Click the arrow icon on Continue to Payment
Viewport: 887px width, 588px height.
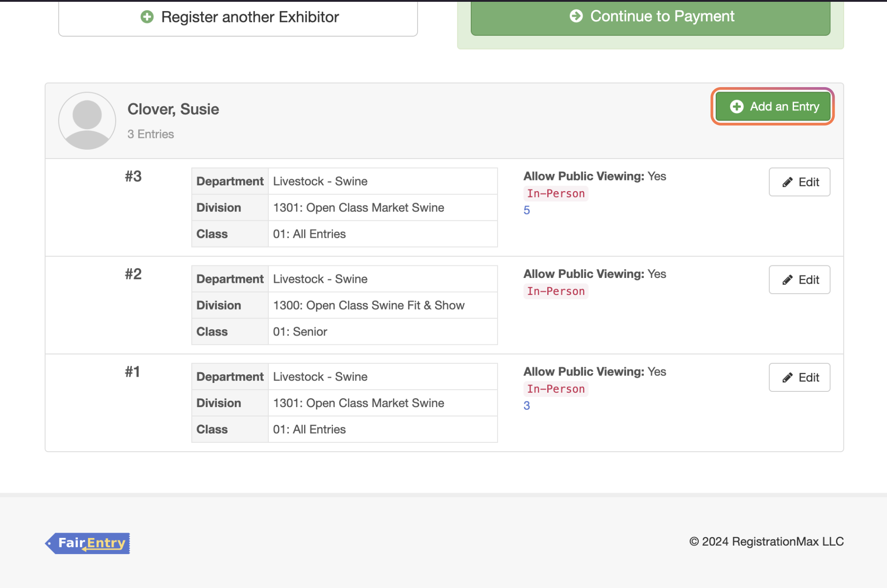[576, 16]
